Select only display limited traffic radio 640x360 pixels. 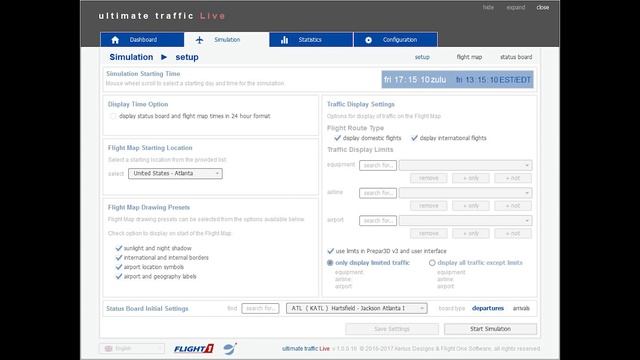[330, 263]
